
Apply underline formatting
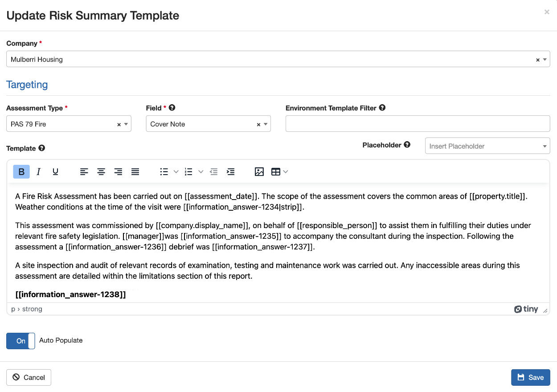pyautogui.click(x=55, y=172)
